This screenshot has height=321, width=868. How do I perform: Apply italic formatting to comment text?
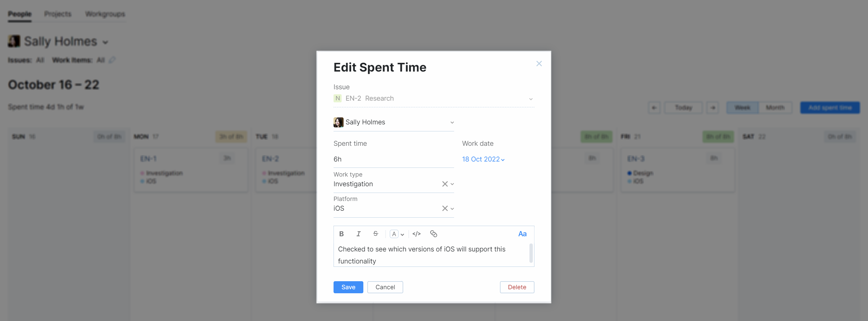click(x=358, y=234)
